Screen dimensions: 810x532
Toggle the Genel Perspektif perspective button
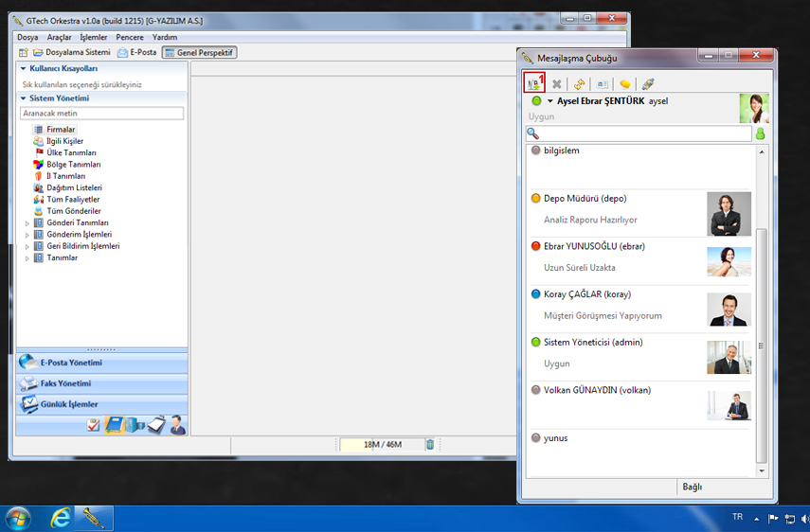199,53
